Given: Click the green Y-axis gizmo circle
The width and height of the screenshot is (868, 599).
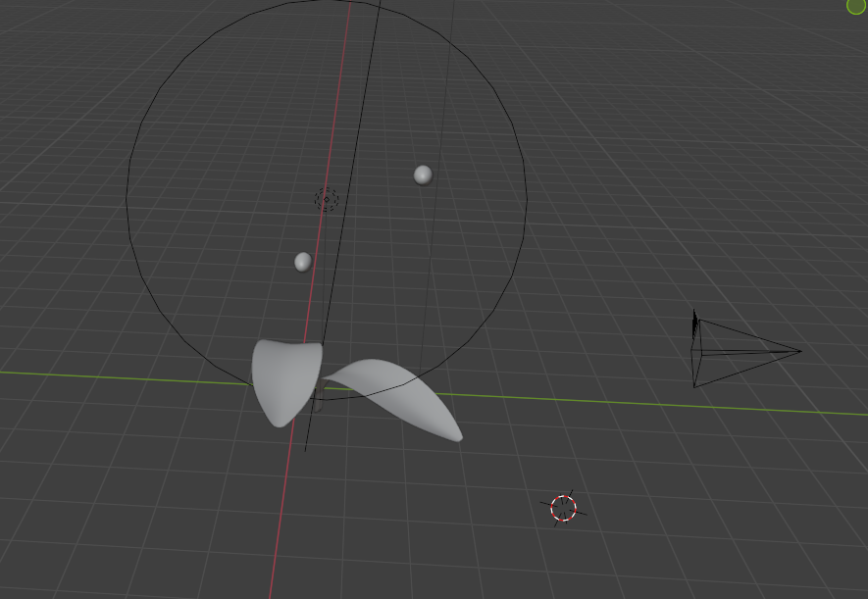Looking at the screenshot, I should point(857,5).
